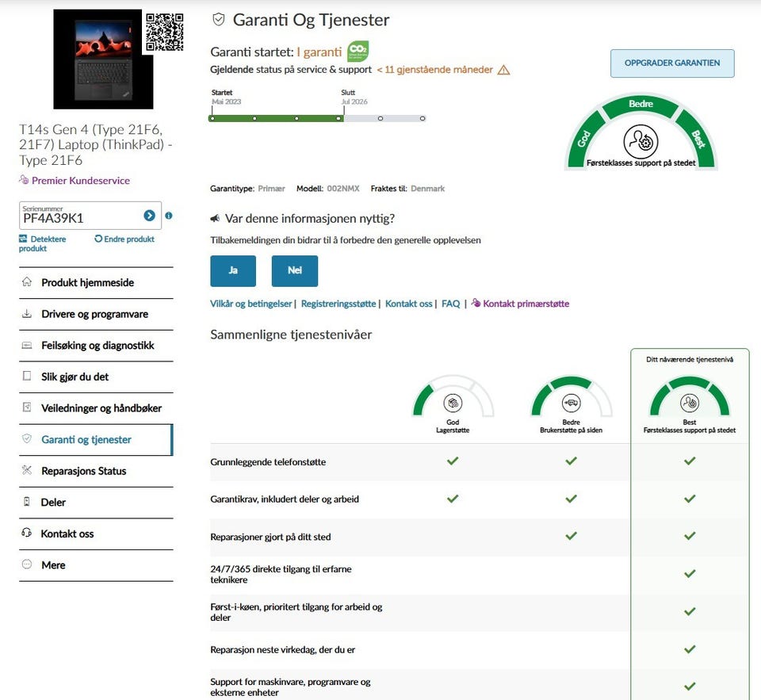
Task: Click the 'Denmark' shipping value text
Action: point(427,189)
